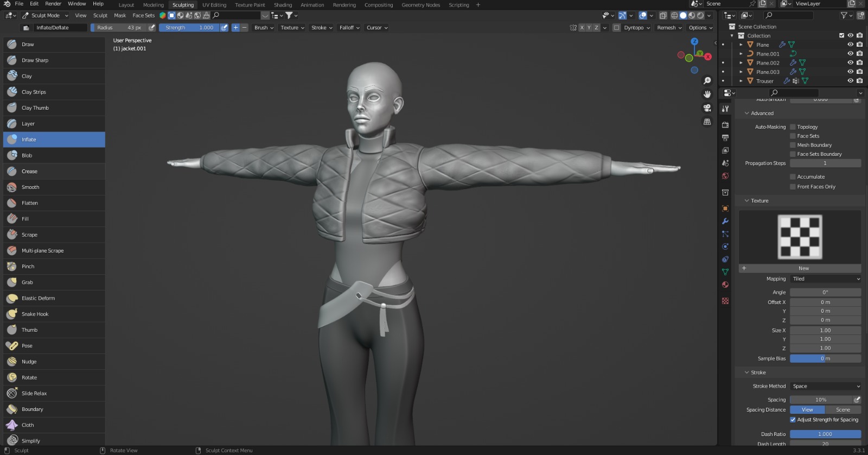The image size is (868, 455).
Task: Click the brush Radius slider
Action: (x=119, y=28)
